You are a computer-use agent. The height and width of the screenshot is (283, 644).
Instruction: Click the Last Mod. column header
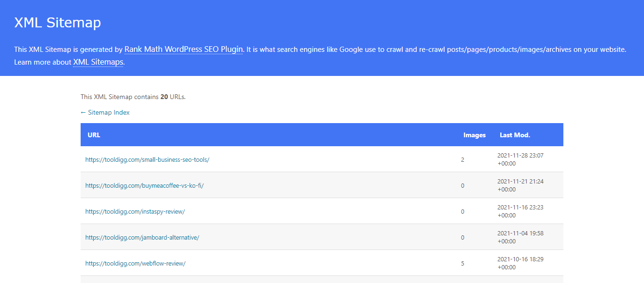coord(515,135)
